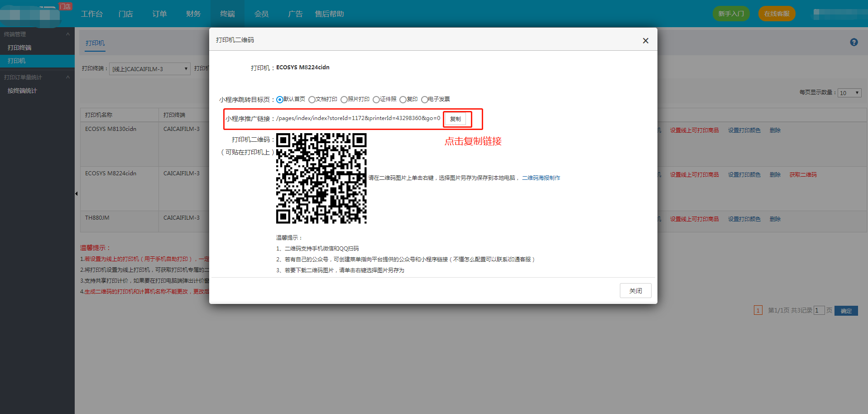
Task: Click 复制 button to copy the link
Action: 455,119
